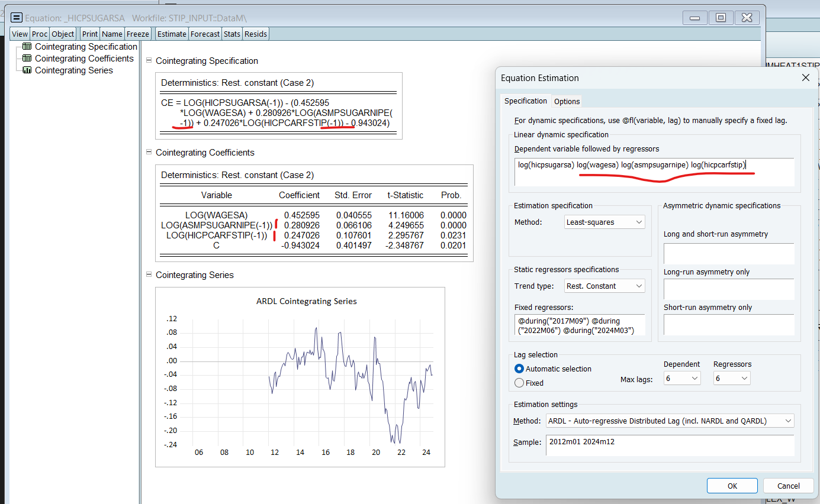Click the Sample input field
Viewport: 820px width, 504px height.
coord(670,445)
